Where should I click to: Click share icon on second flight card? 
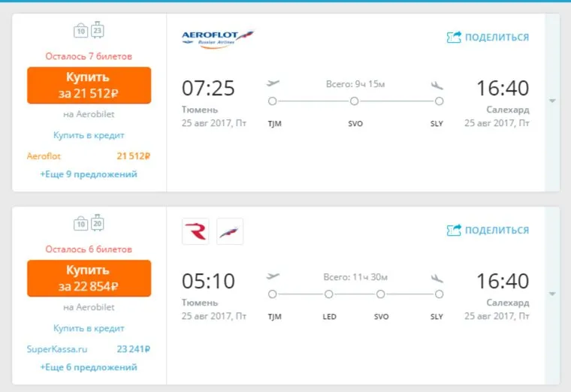(x=454, y=230)
